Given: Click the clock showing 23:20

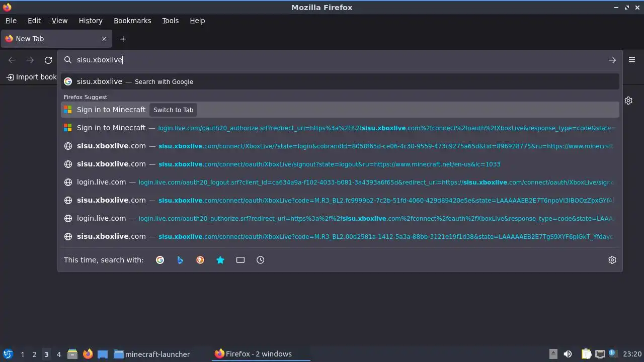Looking at the screenshot, I should click(x=632, y=354).
